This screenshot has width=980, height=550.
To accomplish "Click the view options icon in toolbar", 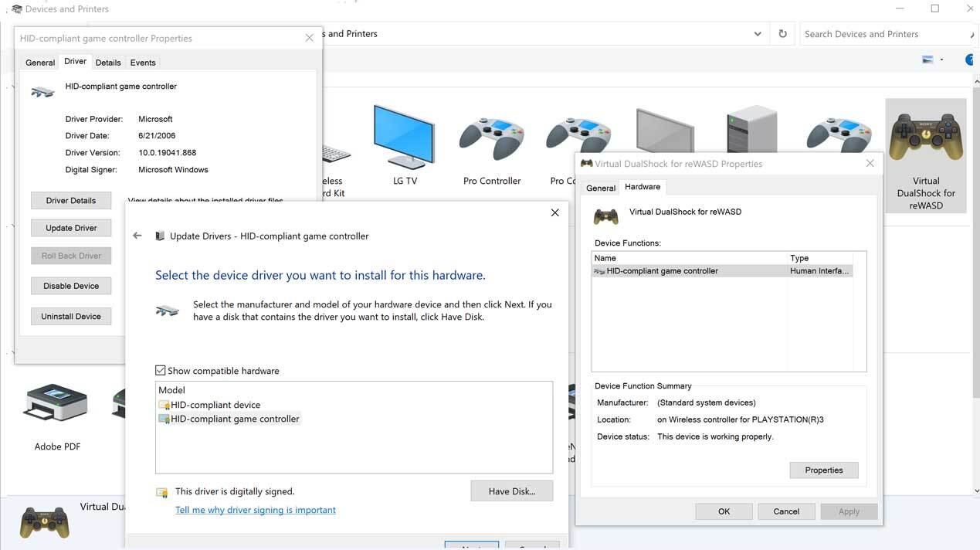I will click(x=927, y=59).
